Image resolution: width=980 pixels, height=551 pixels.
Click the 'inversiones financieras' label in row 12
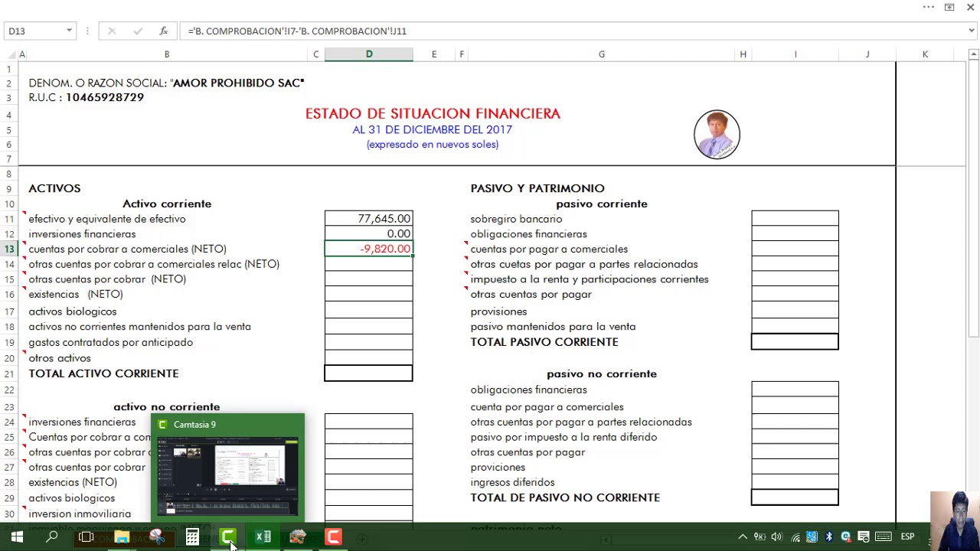(82, 234)
